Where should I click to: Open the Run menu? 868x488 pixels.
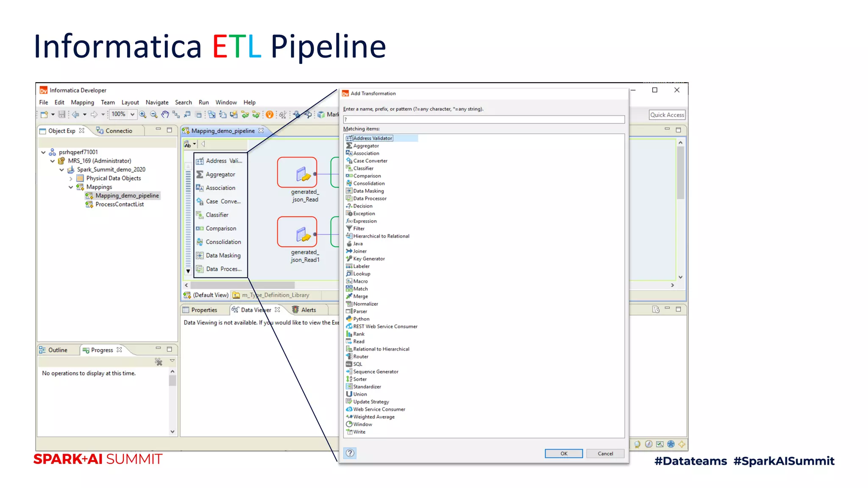click(x=204, y=103)
